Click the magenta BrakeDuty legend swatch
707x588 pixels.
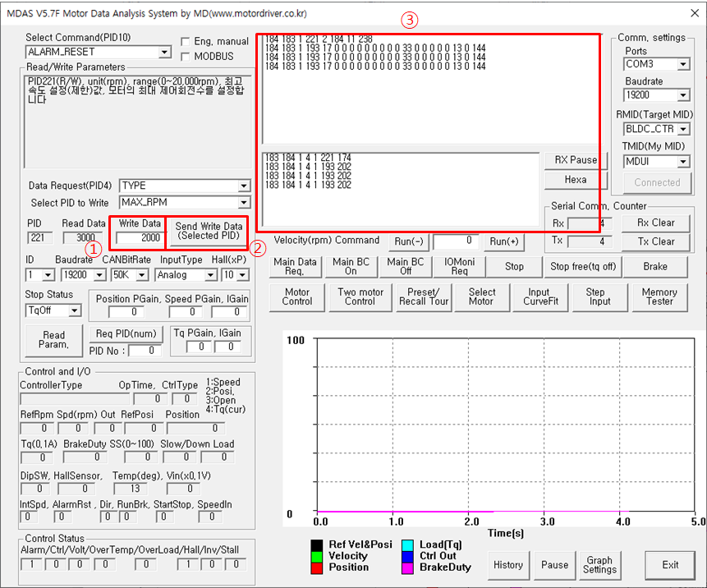point(407,568)
